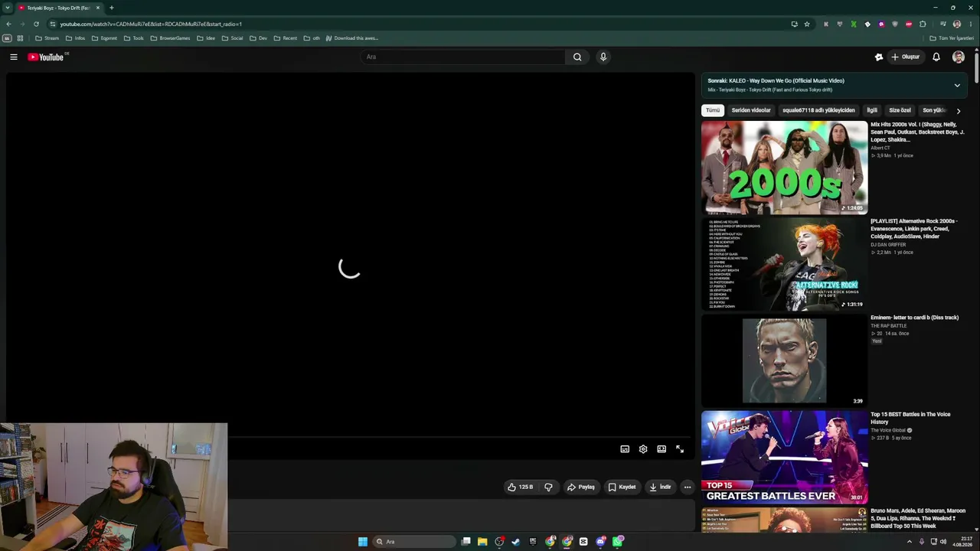Open the Social bookmarks folder
The width and height of the screenshot is (980, 551).
coord(232,38)
